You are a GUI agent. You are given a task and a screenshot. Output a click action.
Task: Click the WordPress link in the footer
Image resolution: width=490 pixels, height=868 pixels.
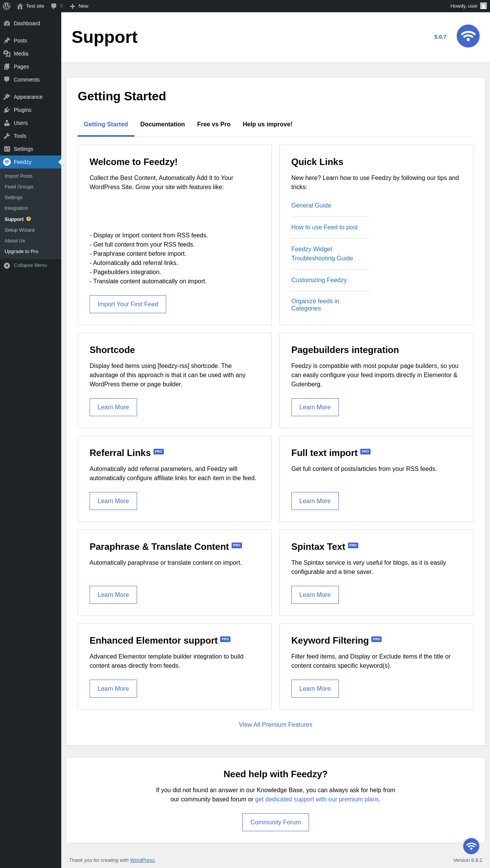point(142,860)
